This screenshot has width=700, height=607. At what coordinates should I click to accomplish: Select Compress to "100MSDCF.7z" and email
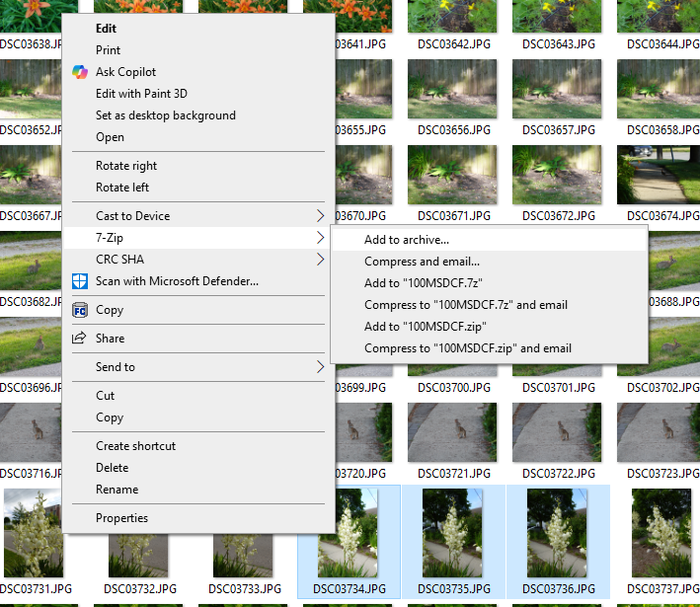[490, 305]
